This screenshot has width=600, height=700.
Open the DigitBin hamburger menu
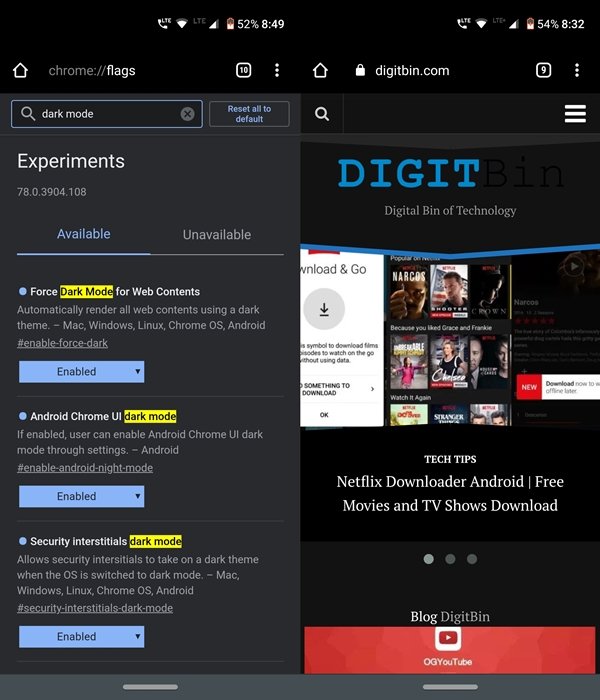pyautogui.click(x=575, y=114)
